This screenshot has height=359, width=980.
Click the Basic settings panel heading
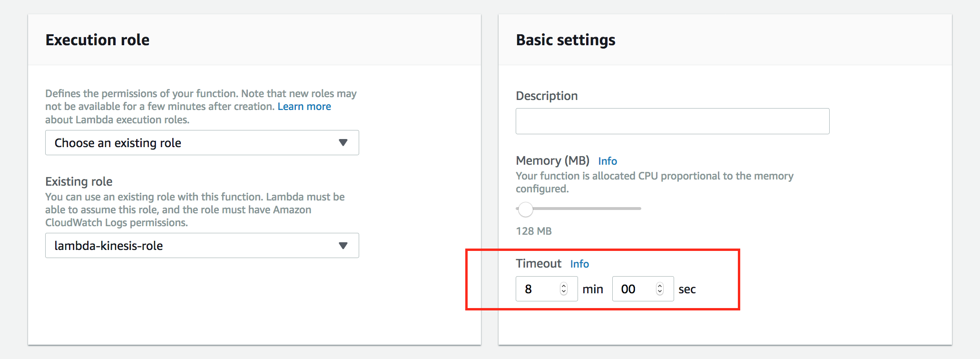click(566, 40)
